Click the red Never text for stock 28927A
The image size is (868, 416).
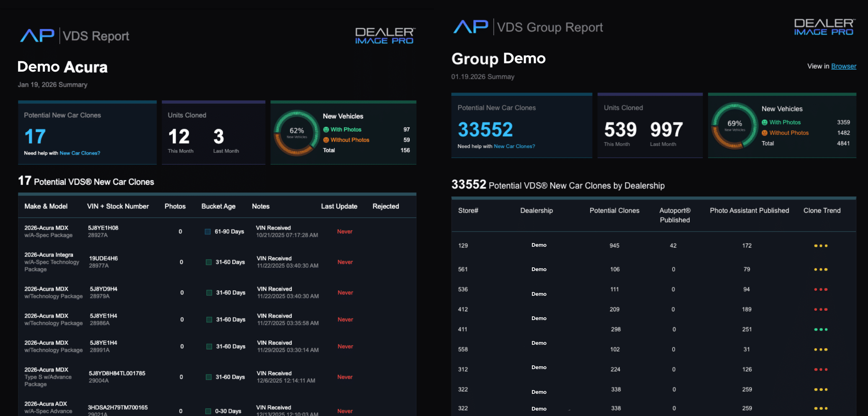[x=344, y=232]
